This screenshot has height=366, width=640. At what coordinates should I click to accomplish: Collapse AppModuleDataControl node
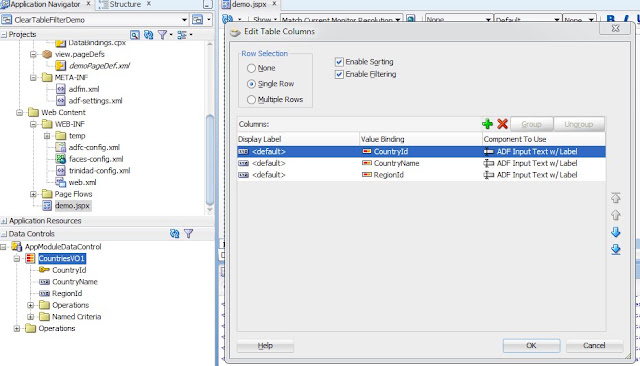pyautogui.click(x=3, y=247)
